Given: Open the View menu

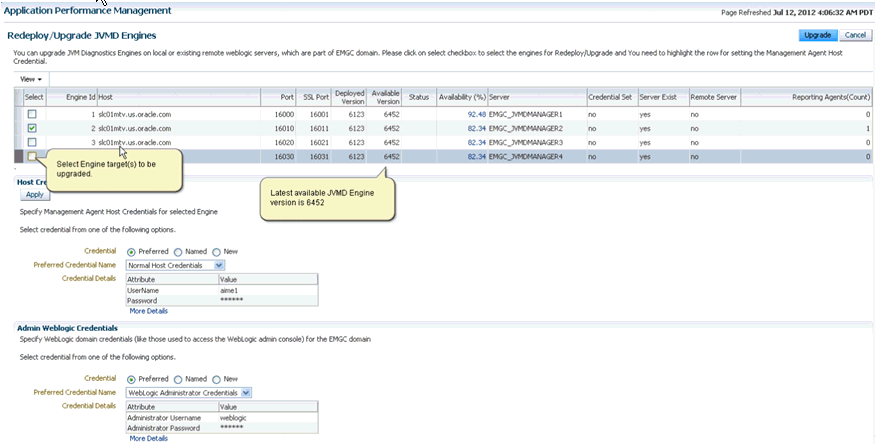Looking at the screenshot, I should (31, 79).
